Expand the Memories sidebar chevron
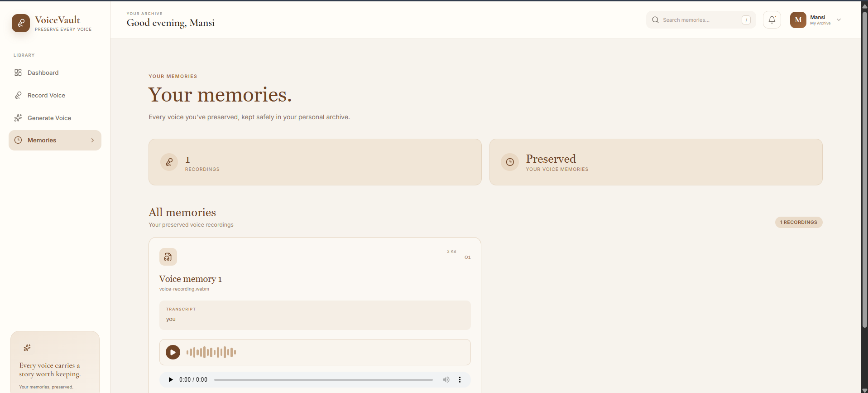Screen dimensions: 868x393 (x=92, y=141)
